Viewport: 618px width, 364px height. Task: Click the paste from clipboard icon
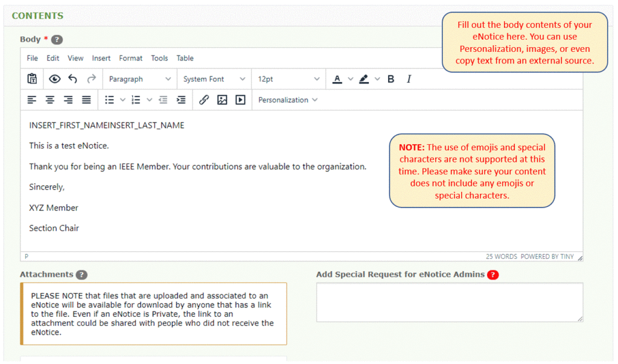tap(32, 78)
